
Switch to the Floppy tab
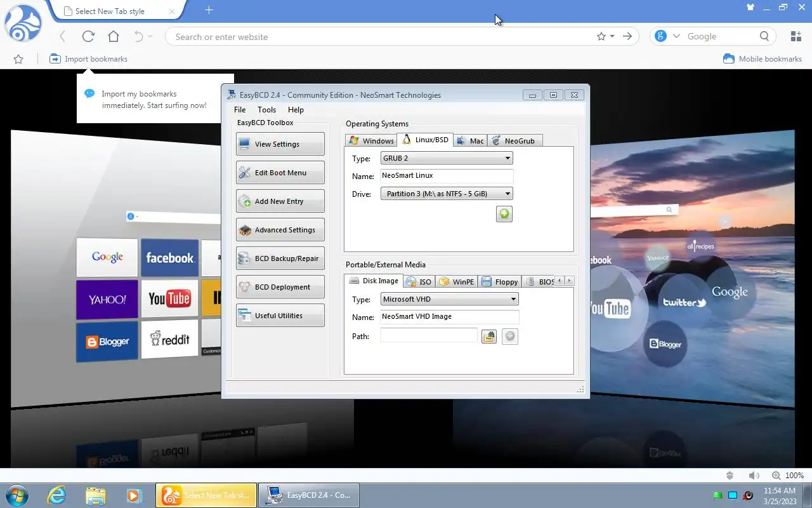click(500, 281)
